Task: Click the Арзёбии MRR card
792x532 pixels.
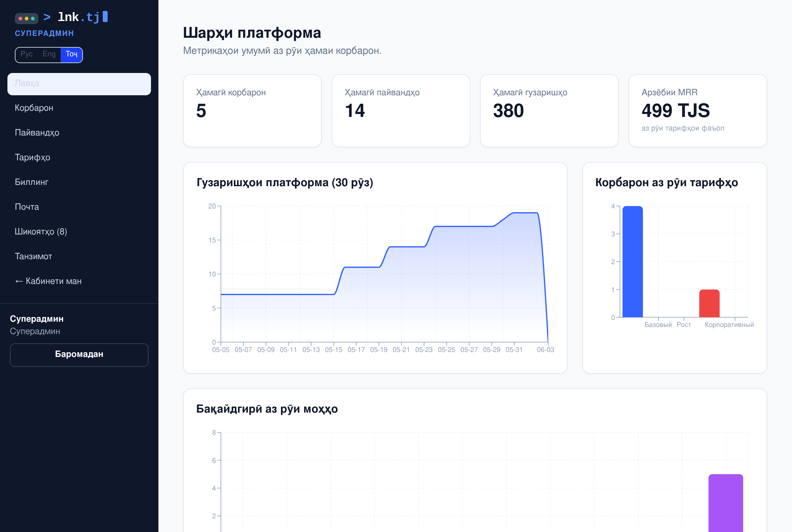Action: [x=698, y=111]
